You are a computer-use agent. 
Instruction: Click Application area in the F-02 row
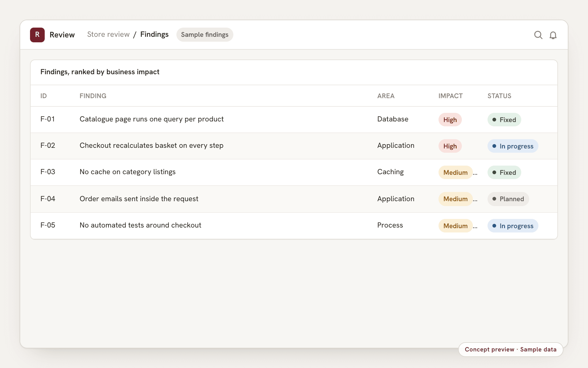[396, 145]
